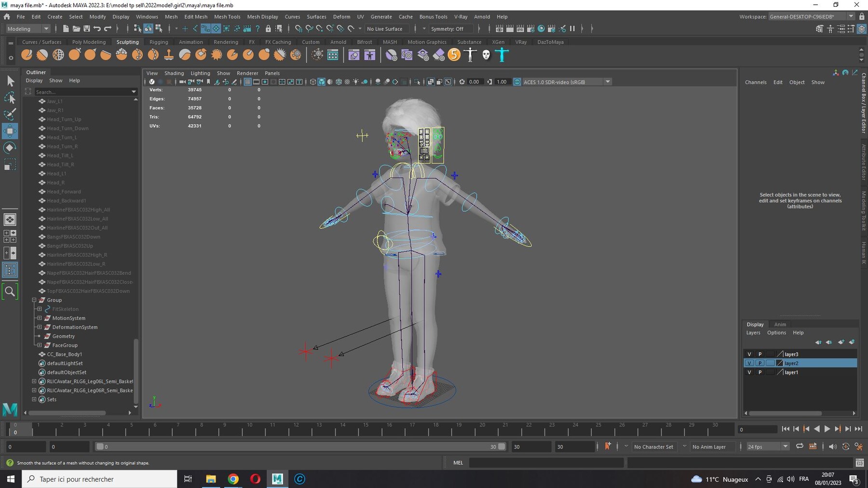
Task: Toggle playback P box of layer1
Action: point(759,372)
